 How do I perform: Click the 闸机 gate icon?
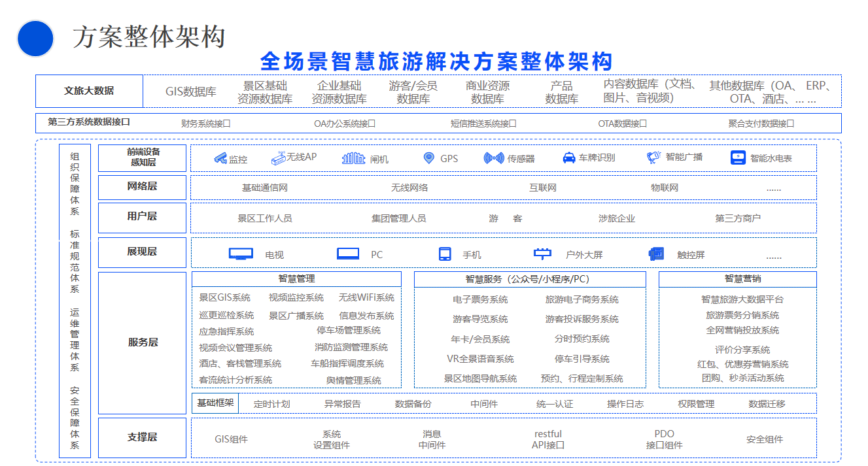[x=353, y=158]
